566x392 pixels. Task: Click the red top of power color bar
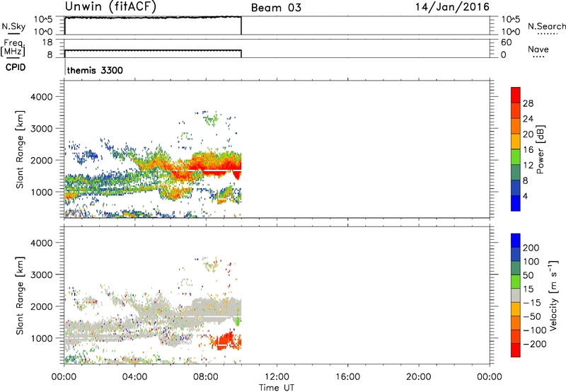516,95
